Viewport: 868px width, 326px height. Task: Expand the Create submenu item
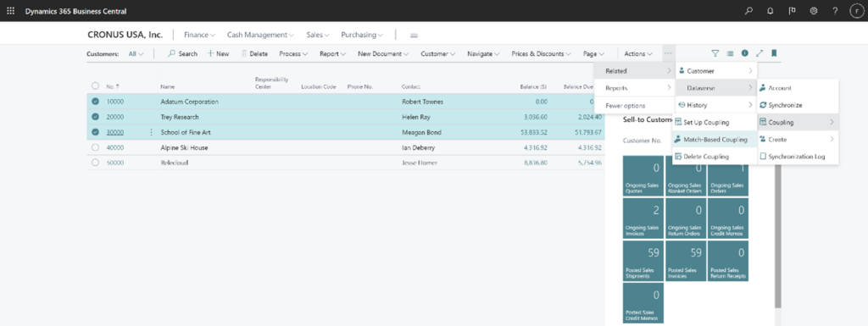pos(798,139)
